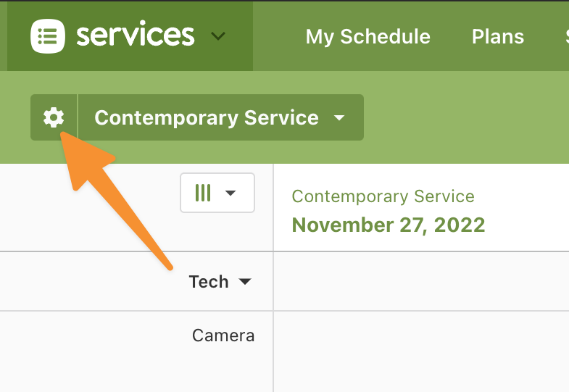Open the column view dropdown arrow
The image size is (569, 392).
coord(230,193)
